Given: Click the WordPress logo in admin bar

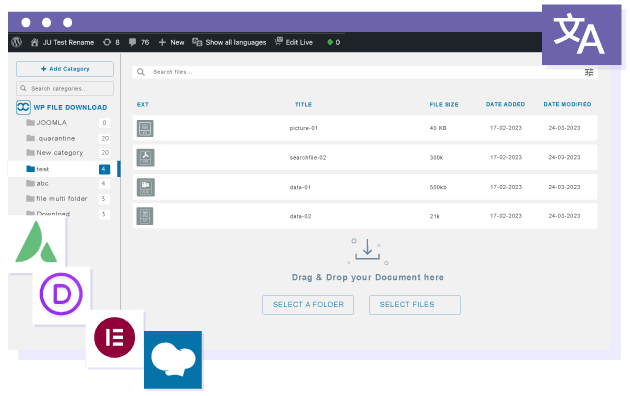Looking at the screenshot, I should pyautogui.click(x=16, y=42).
